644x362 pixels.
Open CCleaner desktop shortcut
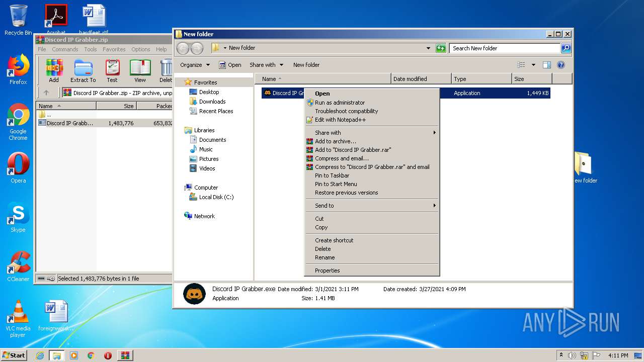point(18,266)
